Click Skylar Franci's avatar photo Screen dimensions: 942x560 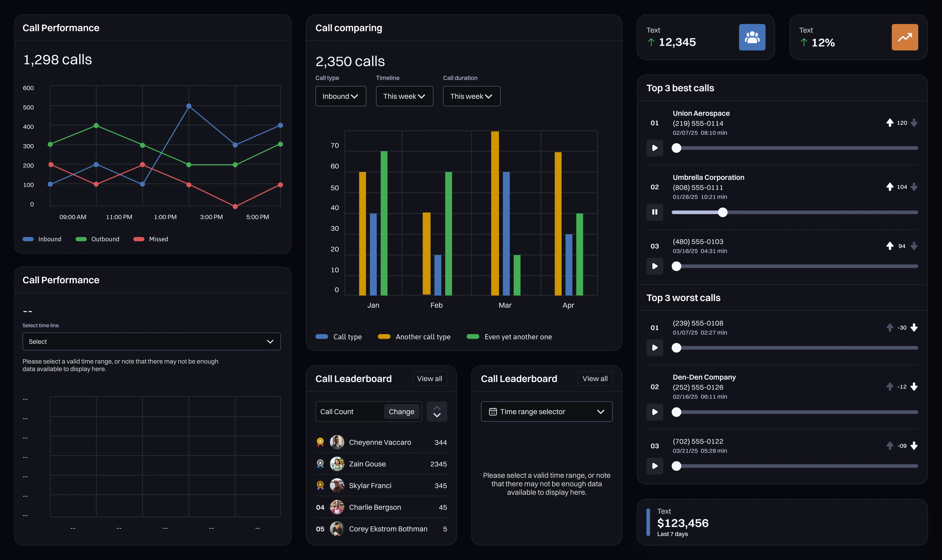tap(337, 485)
